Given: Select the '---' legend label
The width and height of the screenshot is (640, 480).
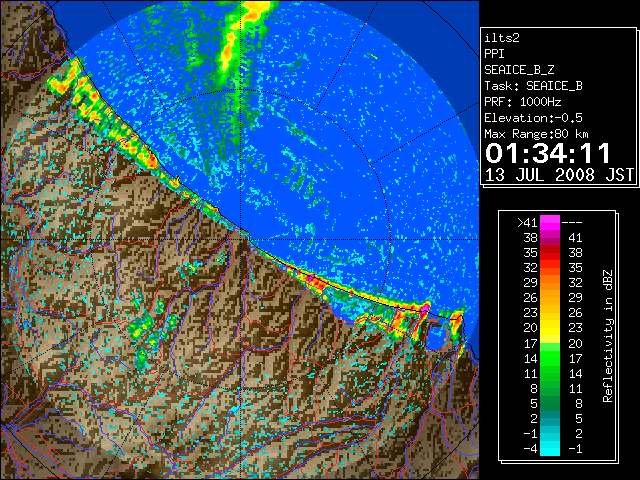Looking at the screenshot, I should pos(572,222).
